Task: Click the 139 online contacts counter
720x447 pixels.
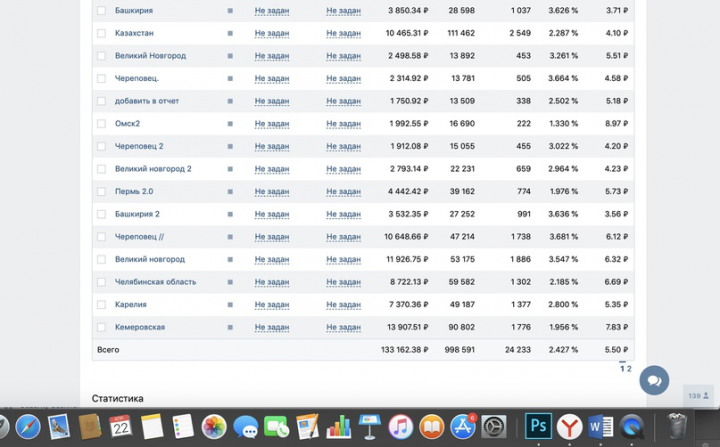Action: click(698, 396)
